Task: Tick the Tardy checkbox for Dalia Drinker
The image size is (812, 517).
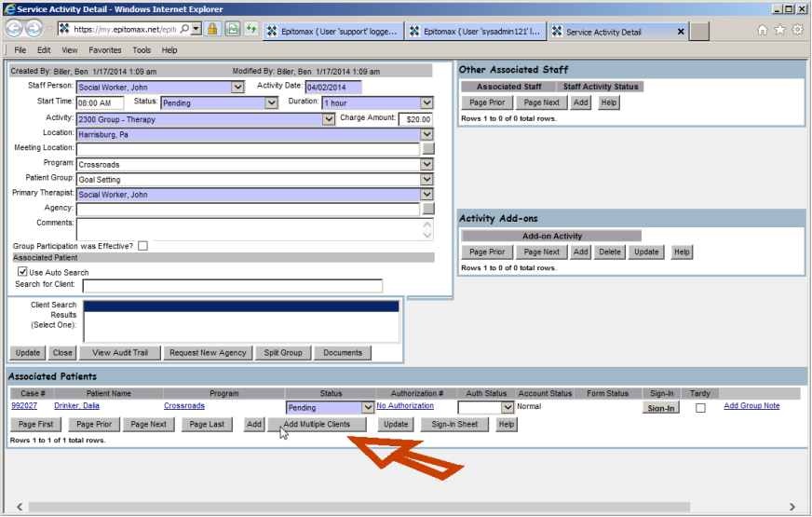Action: [700, 408]
